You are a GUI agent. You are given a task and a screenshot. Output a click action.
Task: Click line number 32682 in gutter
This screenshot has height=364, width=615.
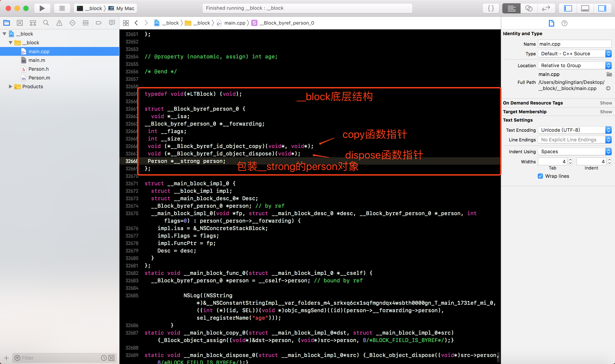pos(132,273)
